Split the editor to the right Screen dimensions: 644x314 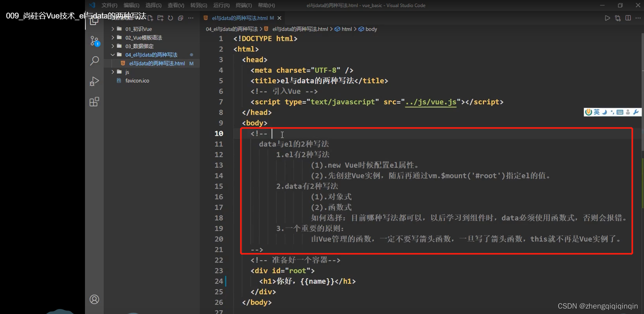(628, 18)
